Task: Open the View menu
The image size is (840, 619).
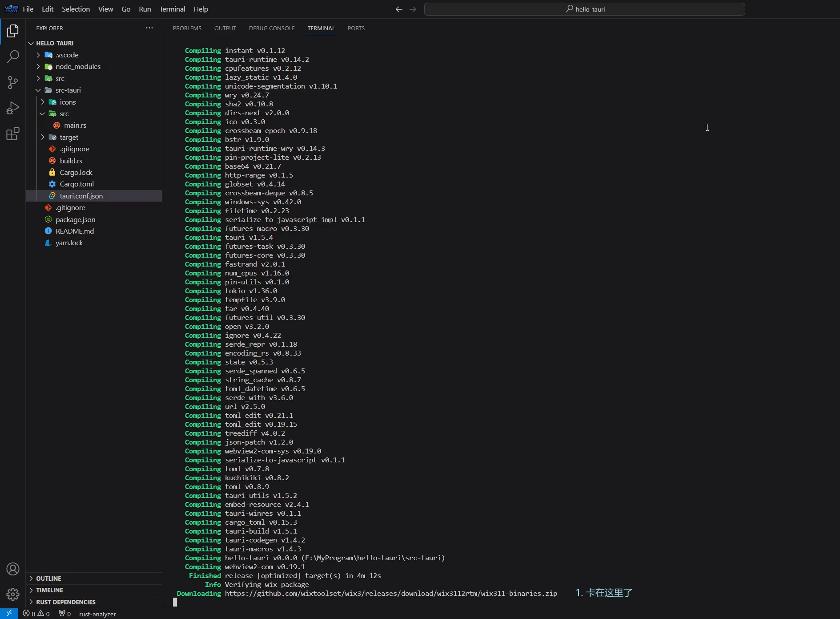Action: point(105,9)
